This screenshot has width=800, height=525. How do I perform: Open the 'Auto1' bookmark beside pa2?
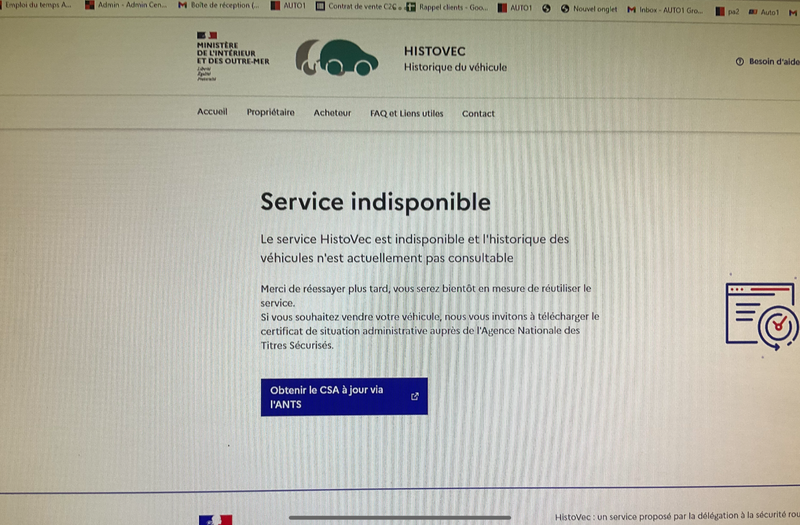coord(764,12)
